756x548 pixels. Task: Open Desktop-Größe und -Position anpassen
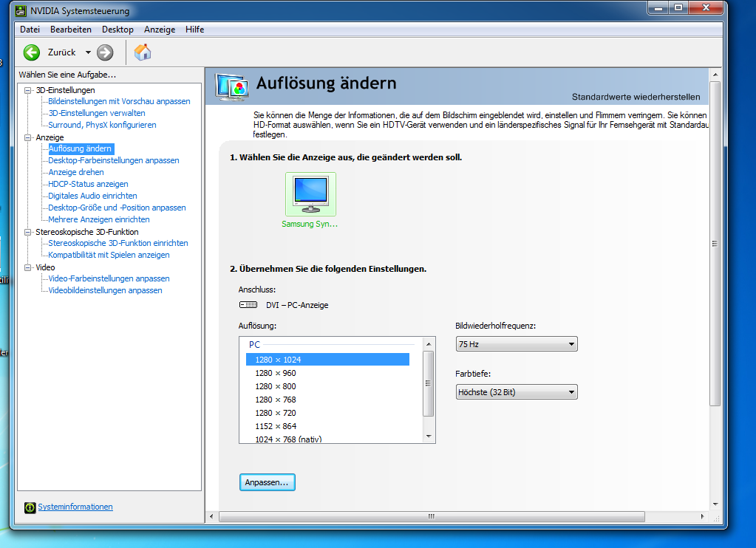[118, 208]
